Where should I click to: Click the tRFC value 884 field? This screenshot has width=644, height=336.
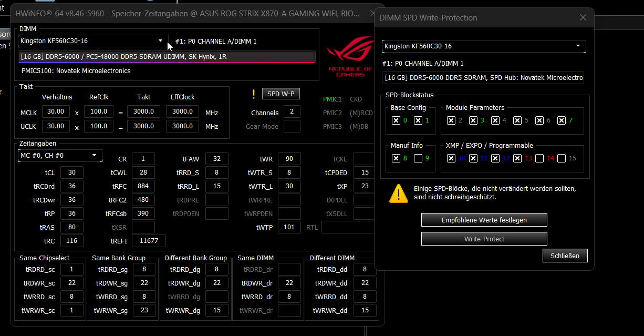[x=143, y=186]
